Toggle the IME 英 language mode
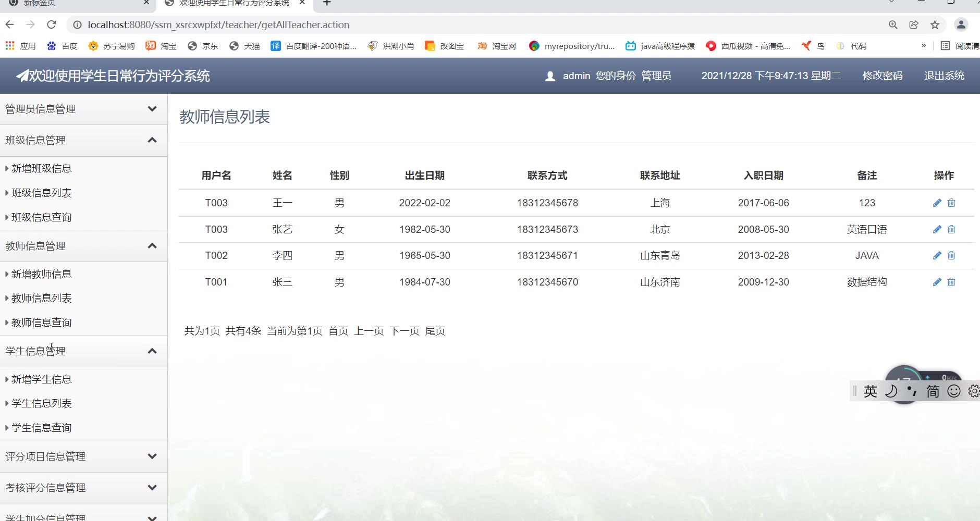 click(871, 391)
